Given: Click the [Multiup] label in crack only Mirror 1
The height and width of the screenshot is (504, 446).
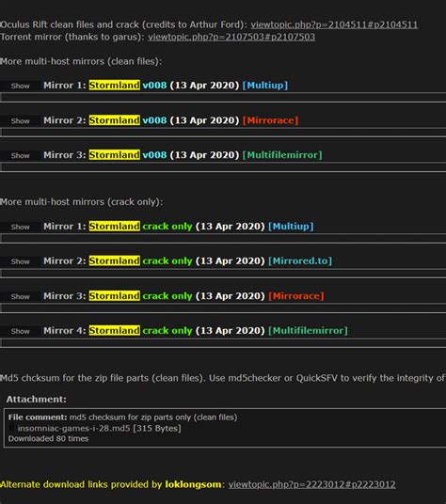Looking at the screenshot, I should click(291, 227).
